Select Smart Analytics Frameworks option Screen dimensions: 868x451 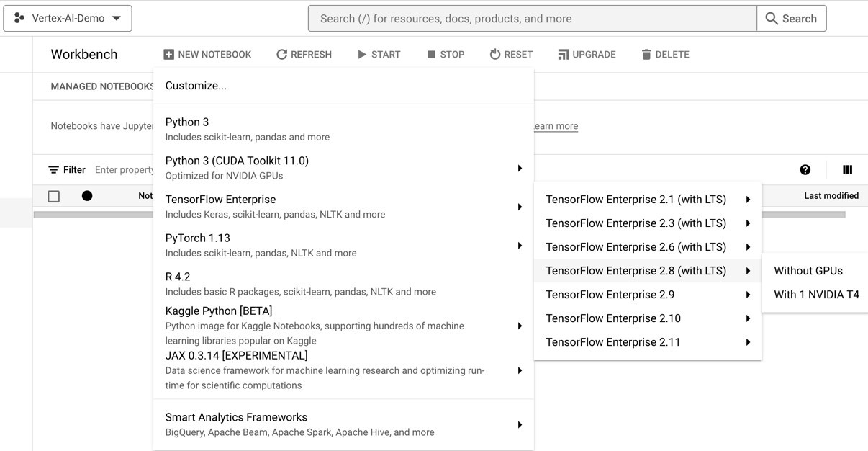tap(343, 424)
